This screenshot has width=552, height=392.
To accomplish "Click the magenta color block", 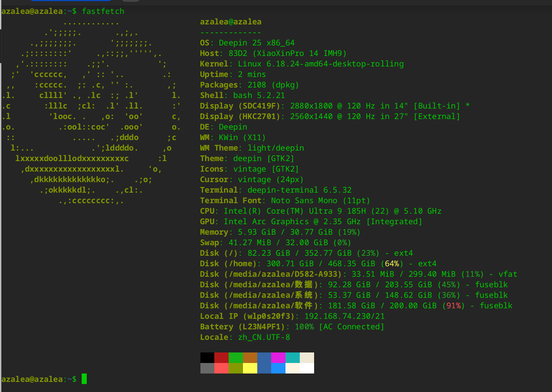I will (x=278, y=358).
